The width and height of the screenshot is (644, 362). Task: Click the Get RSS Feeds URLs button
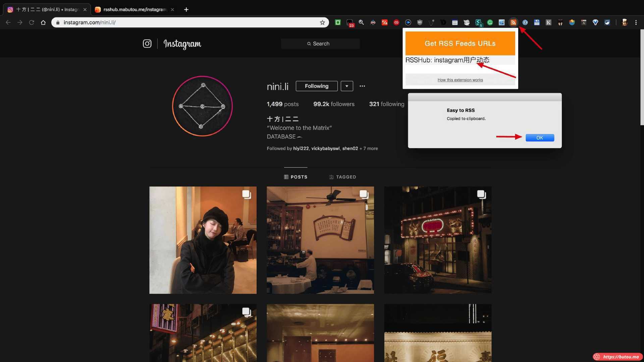tap(460, 43)
